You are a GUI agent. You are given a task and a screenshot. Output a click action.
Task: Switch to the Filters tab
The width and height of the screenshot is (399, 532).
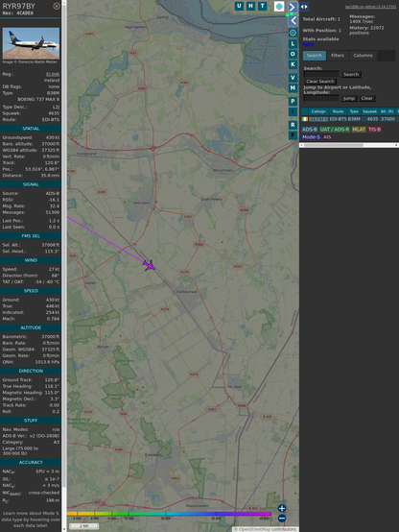point(338,56)
